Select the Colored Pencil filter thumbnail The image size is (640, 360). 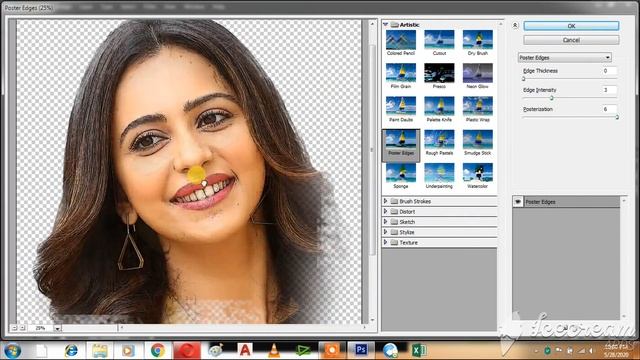(x=401, y=40)
